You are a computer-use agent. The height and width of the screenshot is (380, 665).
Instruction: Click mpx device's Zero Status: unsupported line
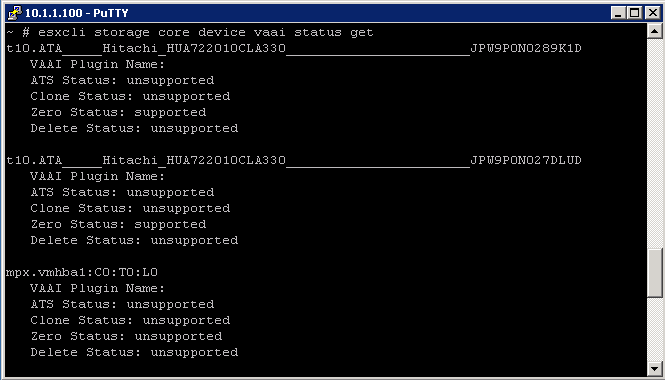click(x=126, y=336)
